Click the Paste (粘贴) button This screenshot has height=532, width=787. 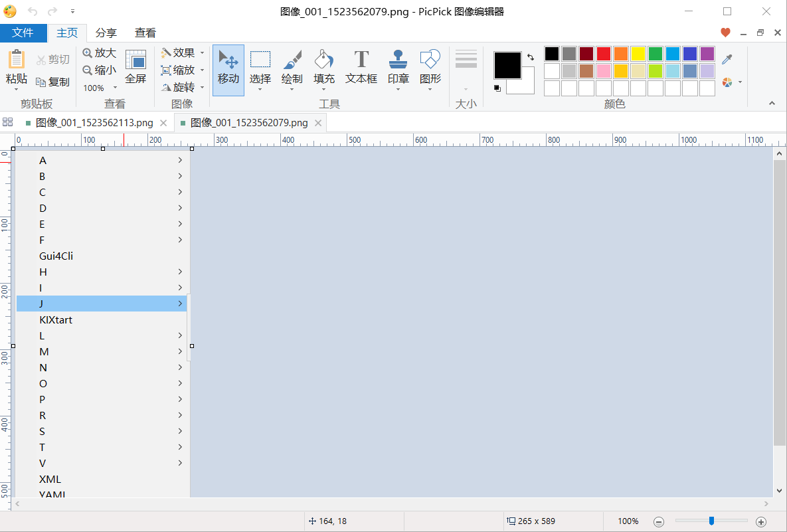[17, 69]
